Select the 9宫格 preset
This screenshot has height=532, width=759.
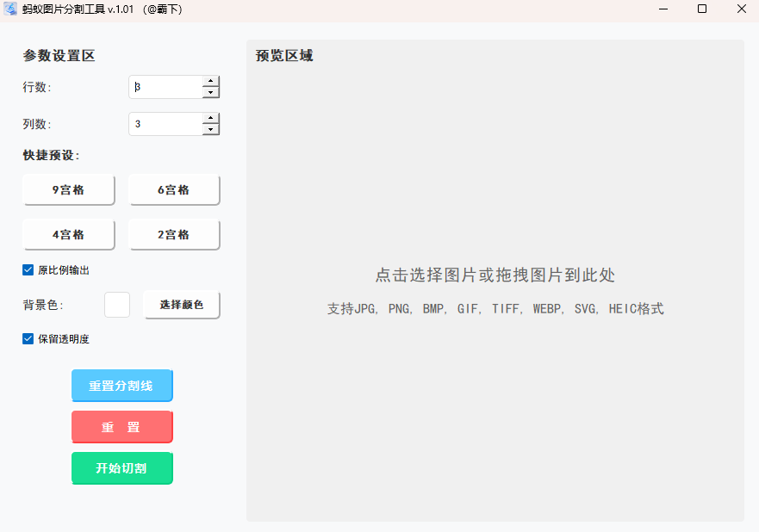click(x=69, y=189)
